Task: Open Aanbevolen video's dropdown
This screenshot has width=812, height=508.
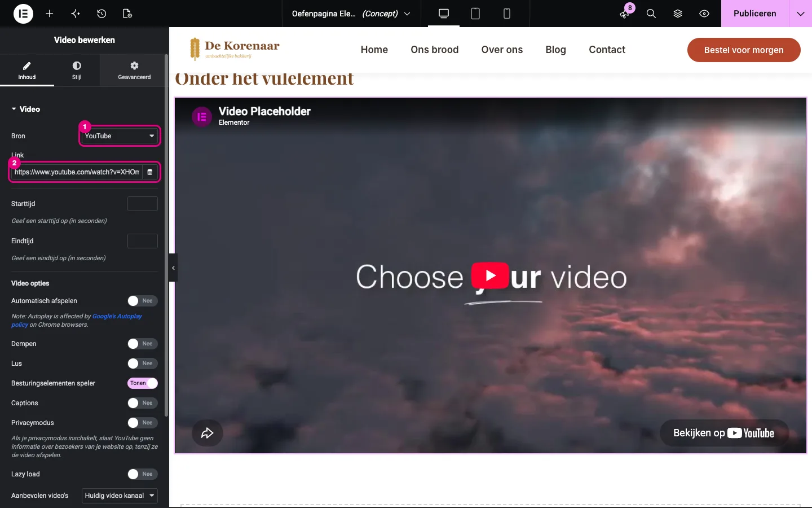Action: pos(120,496)
